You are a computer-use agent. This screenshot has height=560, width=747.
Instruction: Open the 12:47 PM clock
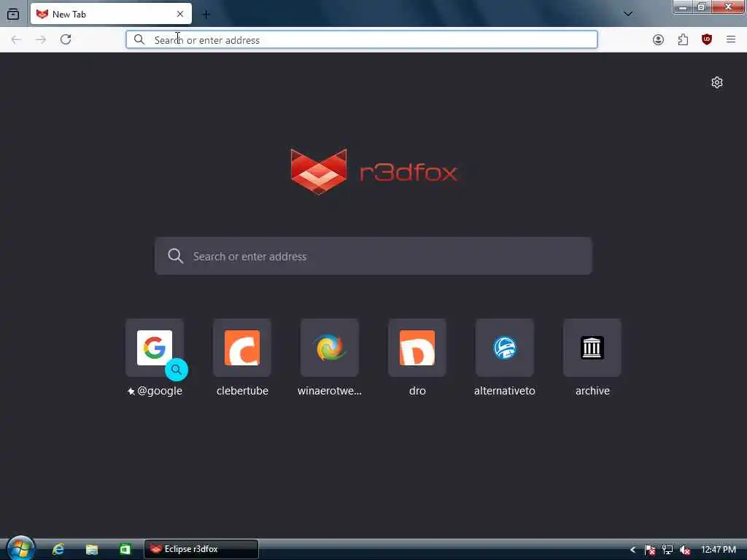coord(719,550)
